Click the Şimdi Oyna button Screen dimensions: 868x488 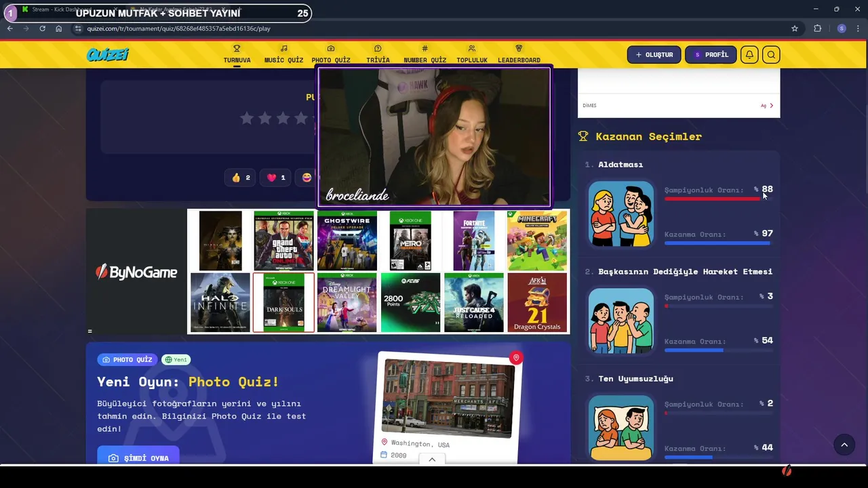[138, 456]
